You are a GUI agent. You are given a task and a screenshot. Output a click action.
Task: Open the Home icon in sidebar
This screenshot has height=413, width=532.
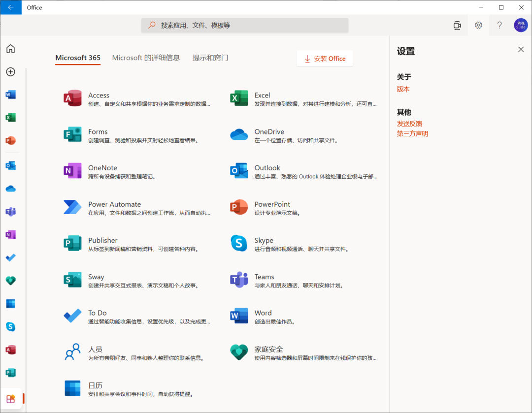click(10, 49)
